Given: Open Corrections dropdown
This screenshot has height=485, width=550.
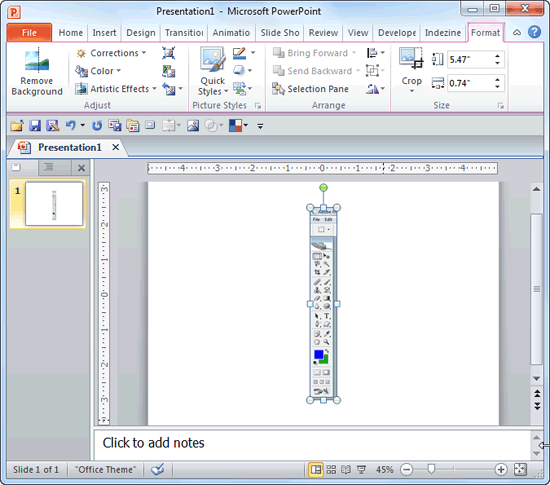Looking at the screenshot, I should click(x=111, y=53).
